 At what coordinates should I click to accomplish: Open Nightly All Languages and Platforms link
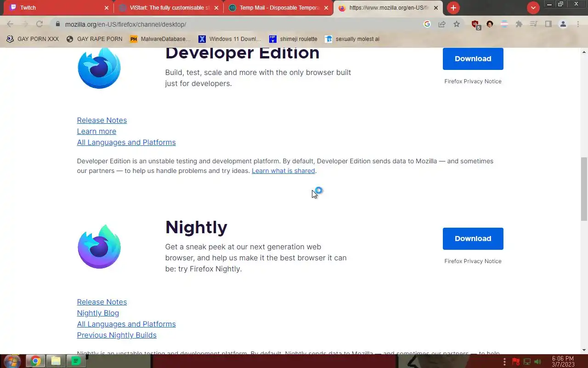[126, 324]
